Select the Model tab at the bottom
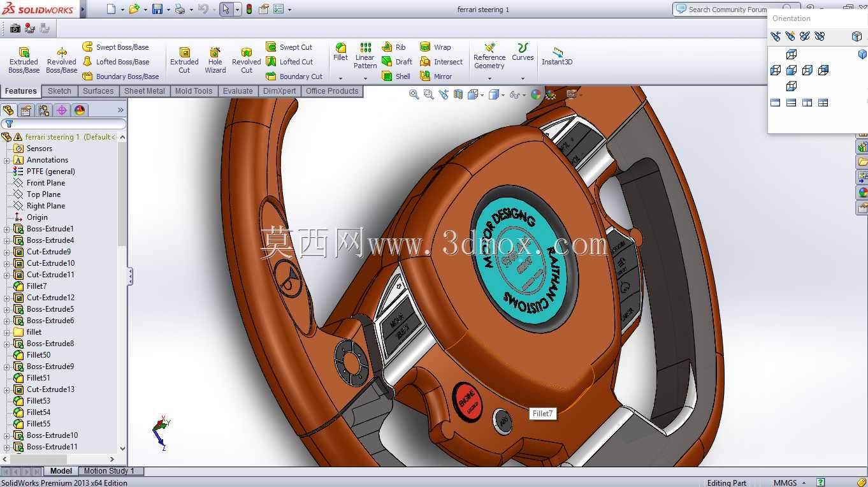Image resolution: width=868 pixels, height=487 pixels. click(61, 471)
